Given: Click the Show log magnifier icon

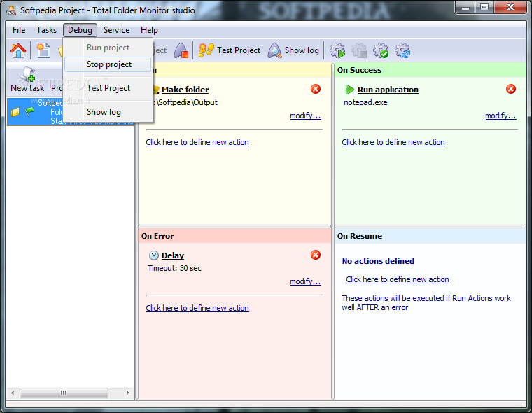Looking at the screenshot, I should click(274, 50).
